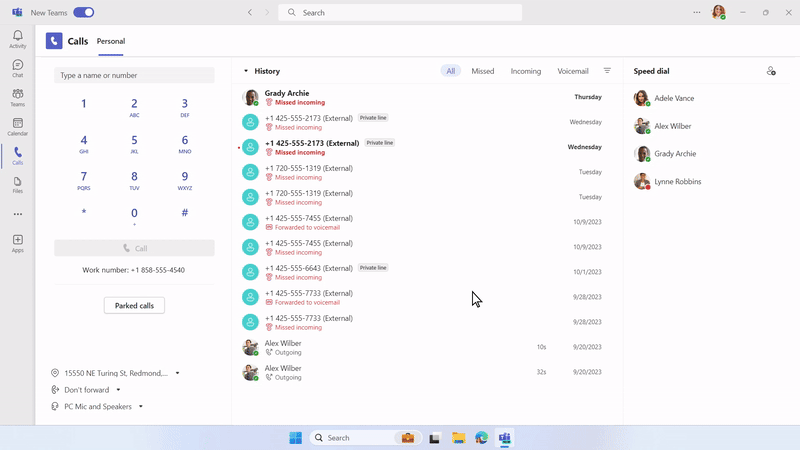Open Calendar in the sidebar
This screenshot has width=800, height=450.
[x=17, y=127]
